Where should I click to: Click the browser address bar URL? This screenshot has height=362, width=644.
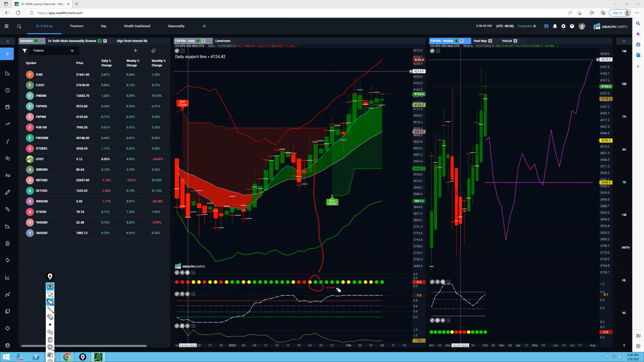click(x=60, y=13)
